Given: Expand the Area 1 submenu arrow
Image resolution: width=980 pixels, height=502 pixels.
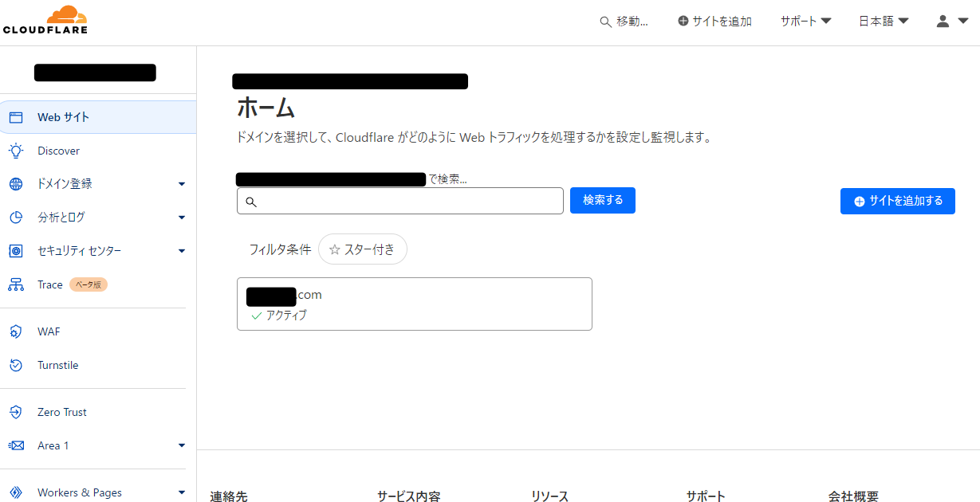Looking at the screenshot, I should pyautogui.click(x=182, y=445).
